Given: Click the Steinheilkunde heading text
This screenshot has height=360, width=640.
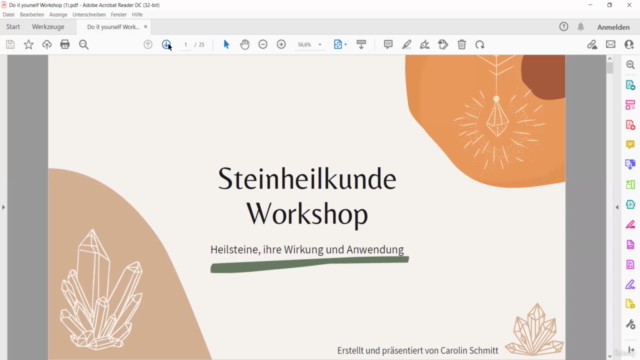Looking at the screenshot, I should click(307, 179).
